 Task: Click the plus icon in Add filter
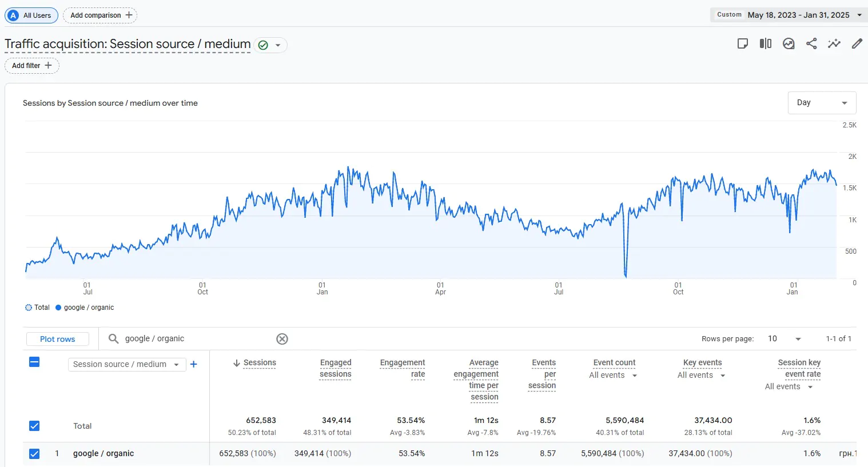tap(48, 65)
